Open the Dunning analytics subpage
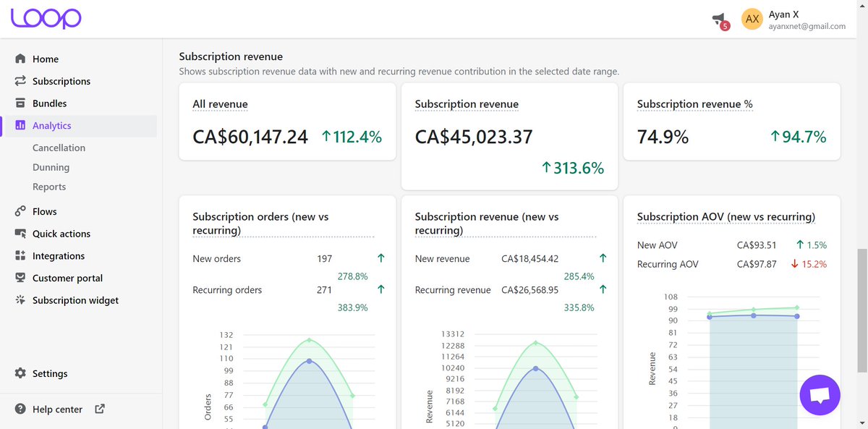This screenshot has width=868, height=429. 51,167
